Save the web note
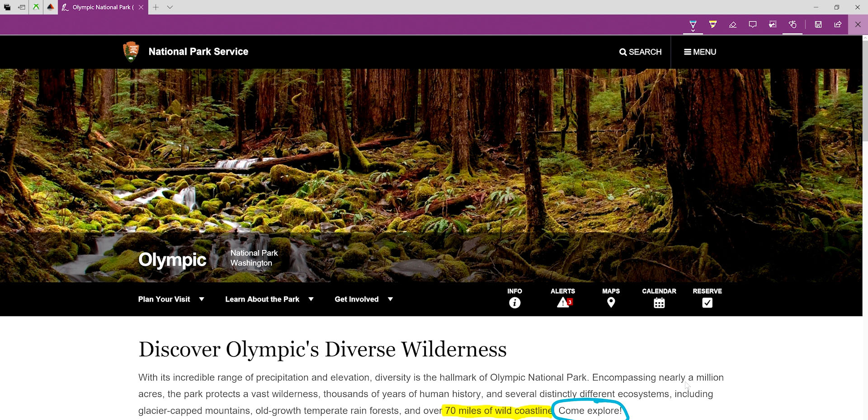The image size is (868, 420). point(818,24)
